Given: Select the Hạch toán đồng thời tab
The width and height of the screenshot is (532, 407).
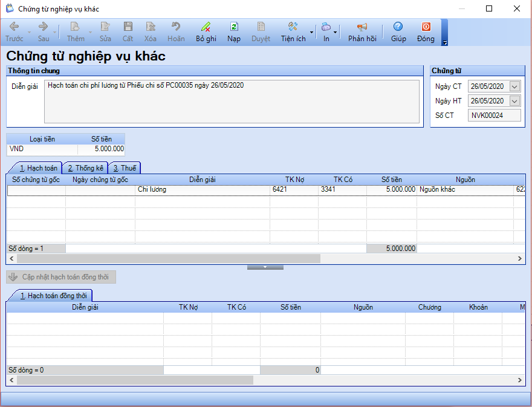Looking at the screenshot, I should (53, 296).
